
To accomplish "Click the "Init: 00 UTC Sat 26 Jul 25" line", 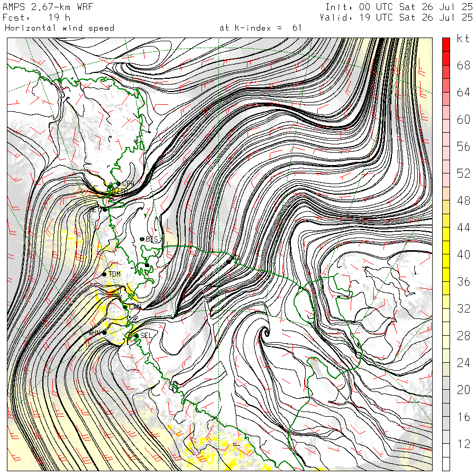I will click(x=399, y=7).
